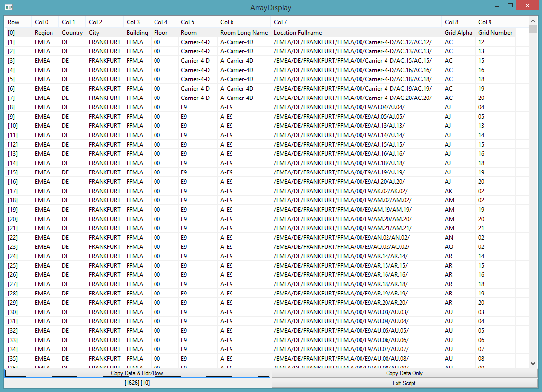Click the Col 9 column header
The height and width of the screenshot is (392, 542).
485,22
